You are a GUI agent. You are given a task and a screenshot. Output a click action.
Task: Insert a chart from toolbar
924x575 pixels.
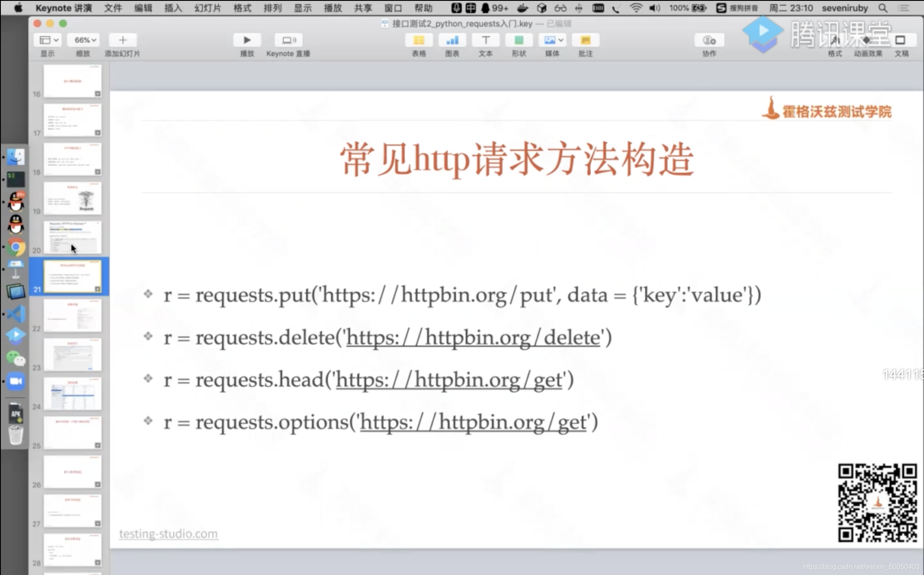click(x=452, y=40)
